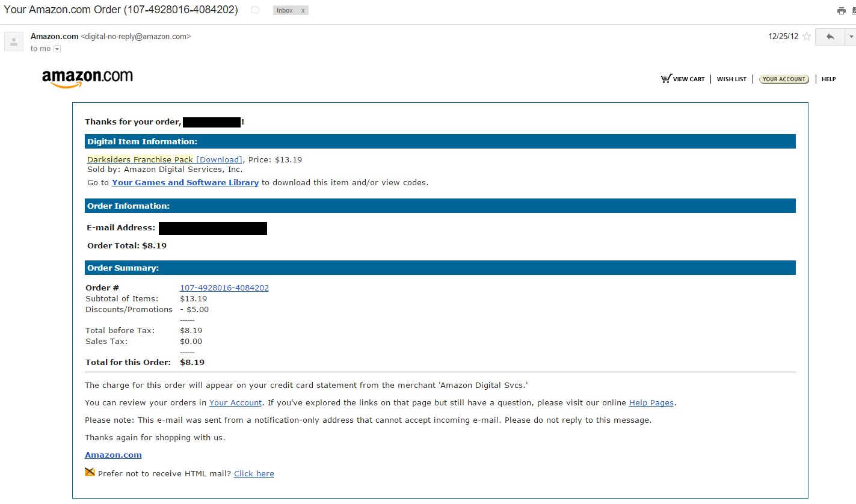Image resolution: width=856 pixels, height=504 pixels.
Task: Click the 'Total before Tax:' label
Action: tap(120, 331)
